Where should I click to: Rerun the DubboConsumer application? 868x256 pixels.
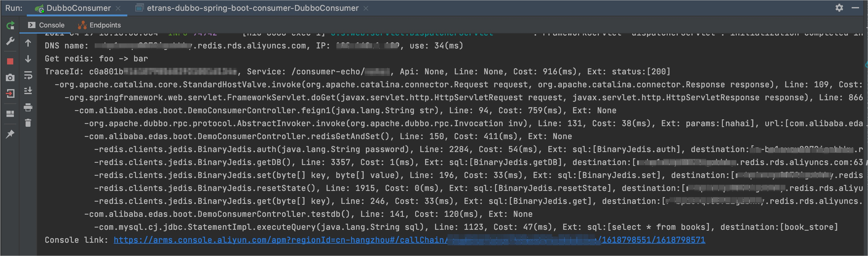coord(10,25)
